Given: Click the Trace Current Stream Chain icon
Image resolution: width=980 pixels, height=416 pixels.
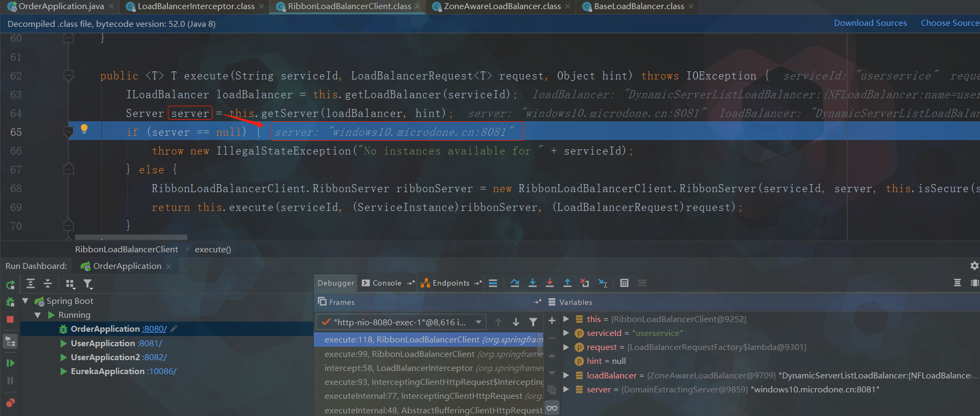Looking at the screenshot, I should [642, 283].
